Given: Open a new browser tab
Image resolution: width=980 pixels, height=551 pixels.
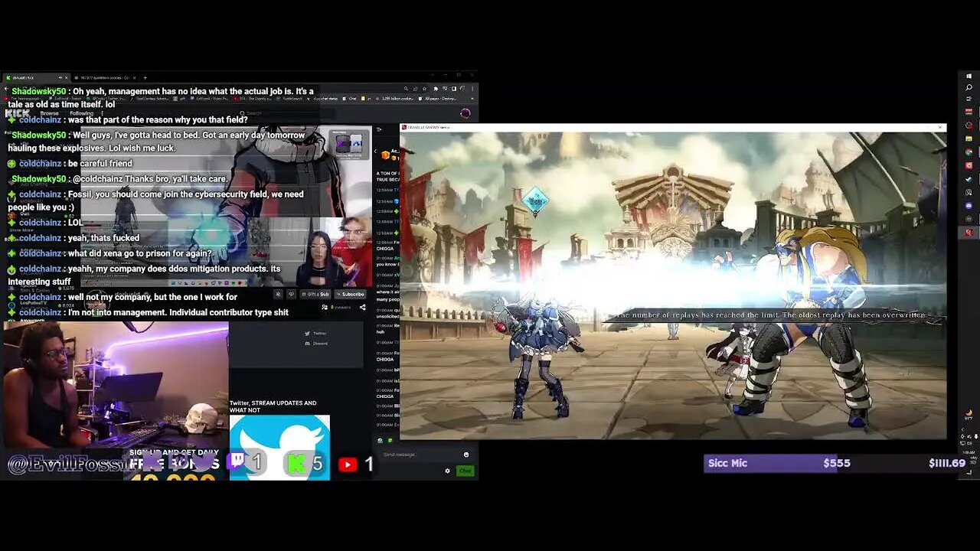Looking at the screenshot, I should [145, 77].
